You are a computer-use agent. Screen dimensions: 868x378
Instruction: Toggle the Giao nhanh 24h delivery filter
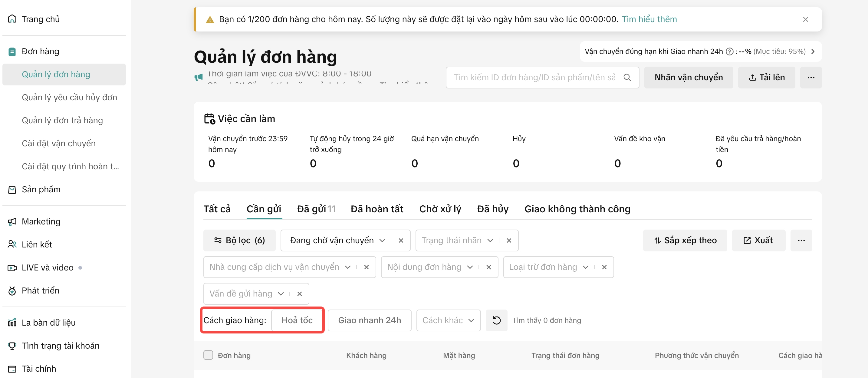(x=369, y=320)
